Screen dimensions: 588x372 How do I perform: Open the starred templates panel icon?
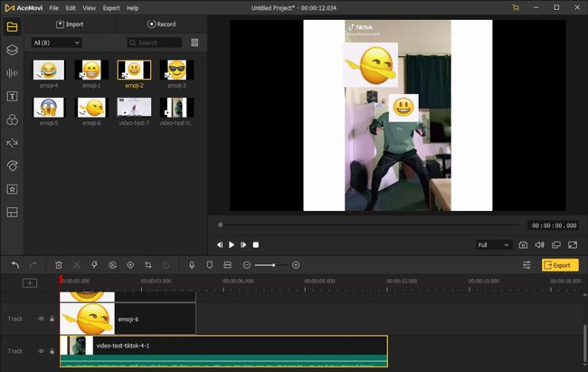[x=12, y=189]
